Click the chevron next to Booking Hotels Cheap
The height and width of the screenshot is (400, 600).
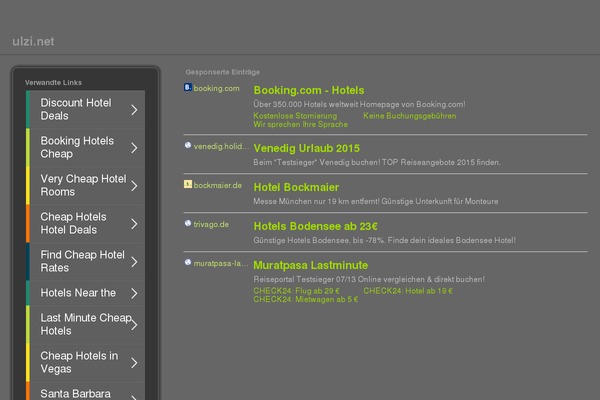point(134,148)
